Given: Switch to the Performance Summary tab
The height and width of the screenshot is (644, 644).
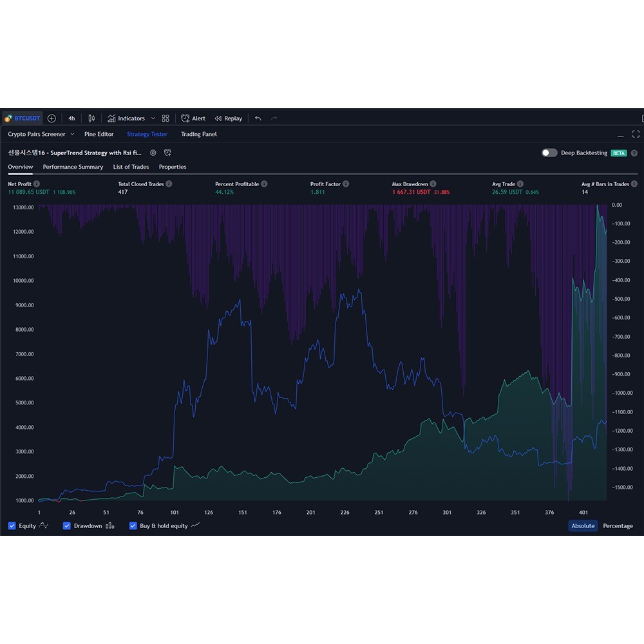Looking at the screenshot, I should coord(73,167).
